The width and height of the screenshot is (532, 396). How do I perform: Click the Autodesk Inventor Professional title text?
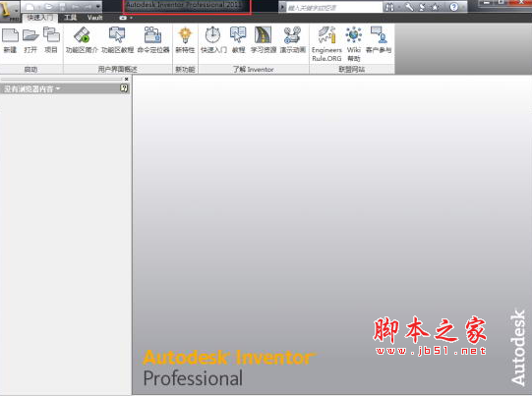(x=184, y=5)
